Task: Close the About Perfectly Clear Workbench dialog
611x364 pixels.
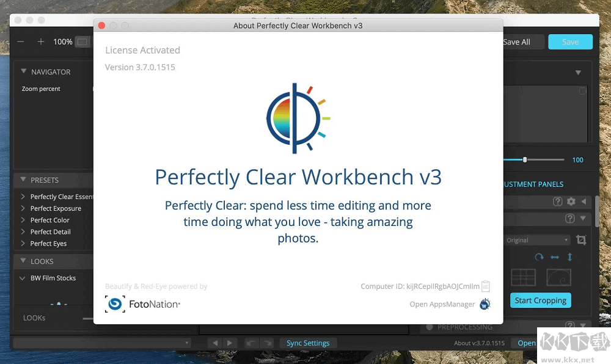Action: point(101,25)
